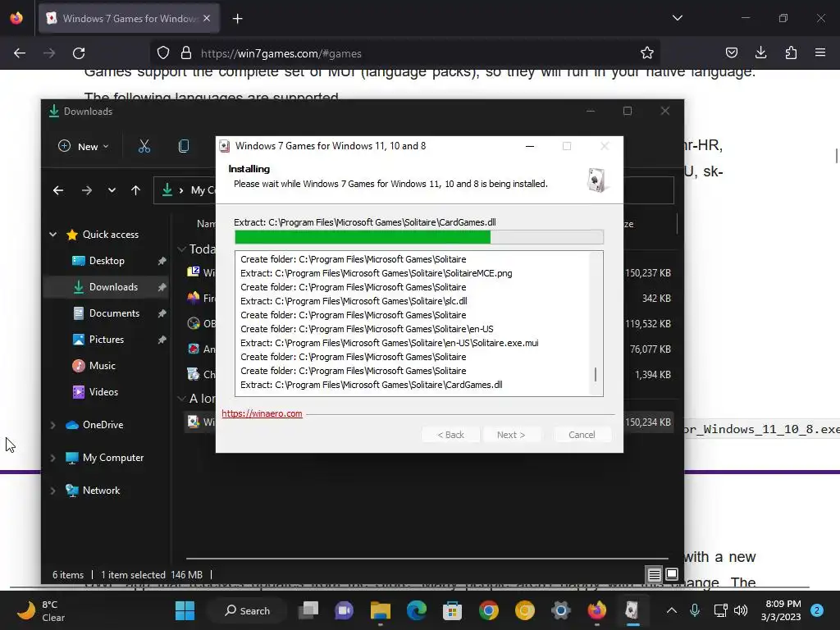Screen dimensions: 840x630
Task: Open Microsoft Store from taskbar
Action: coord(452,610)
